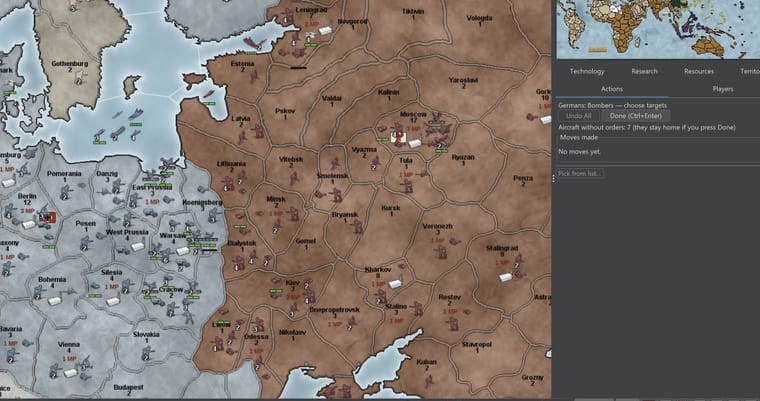The width and height of the screenshot is (760, 401).
Task: Select the factory icon in Silesia
Action: [113, 301]
